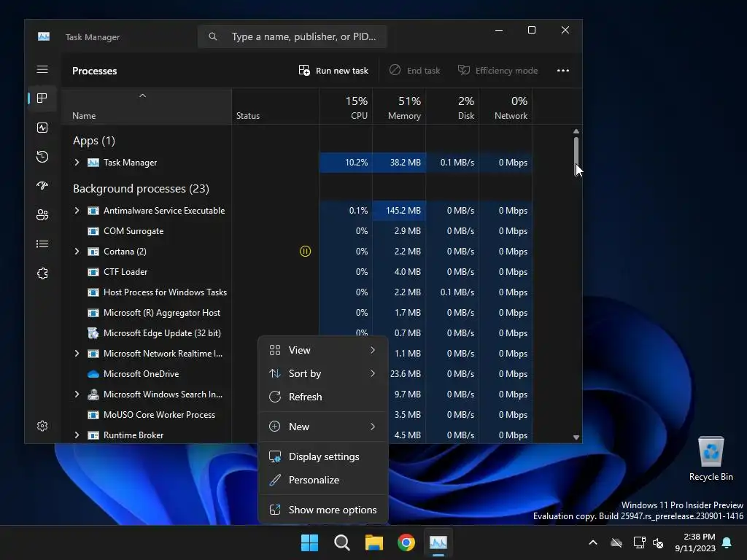747x560 pixels.
Task: Expand Microsoft Network Realtime process
Action: point(77,354)
